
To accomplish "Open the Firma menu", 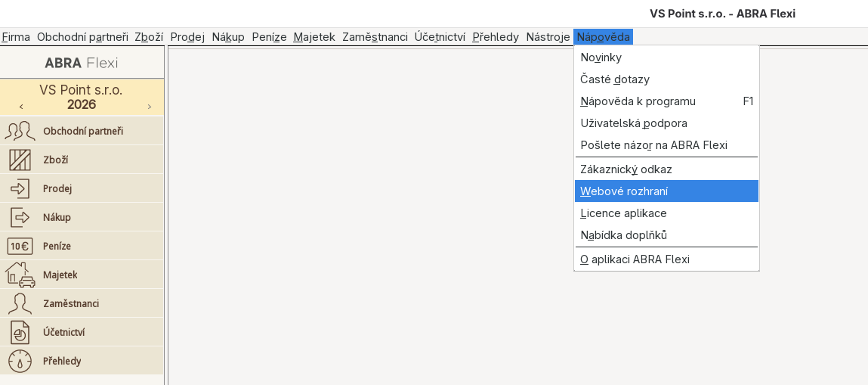I will (x=16, y=37).
